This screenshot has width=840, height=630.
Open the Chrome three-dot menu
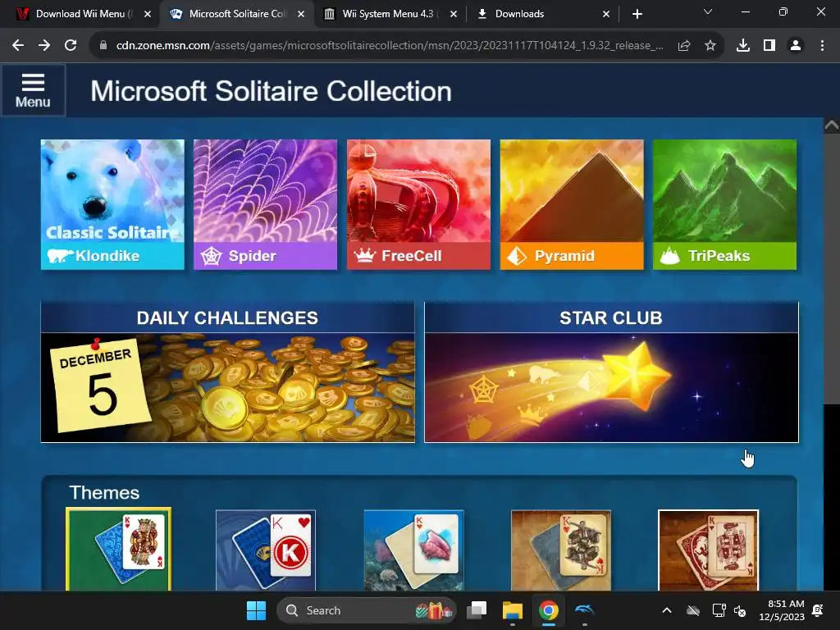click(822, 46)
